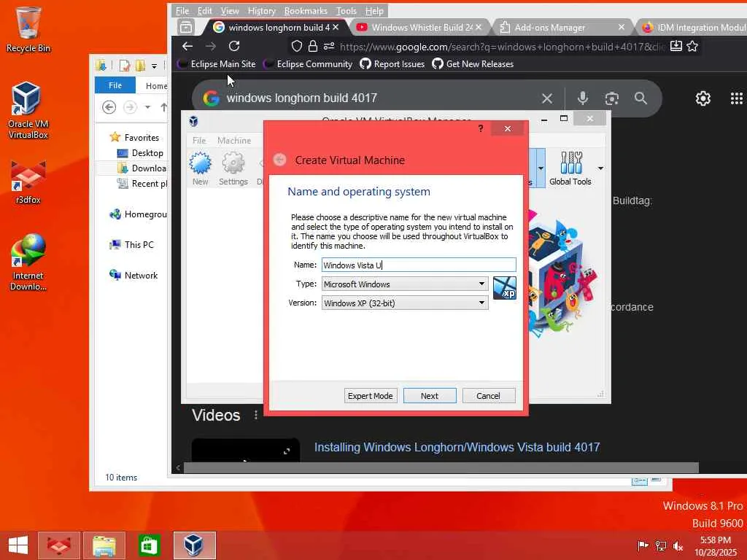Open r3dfox desktop shortcut
This screenshot has height=560, width=747.
28,183
